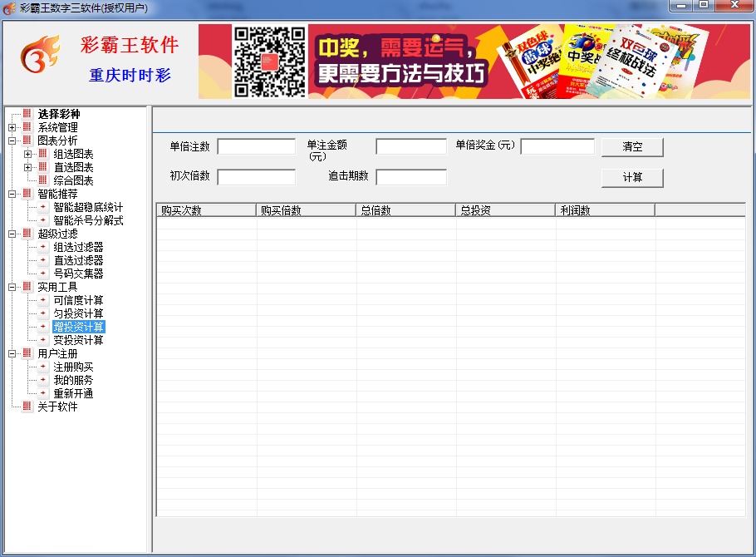756x557 pixels.
Task: Click the arrow icon beside 智能超稳底统计
Action: pos(42,207)
